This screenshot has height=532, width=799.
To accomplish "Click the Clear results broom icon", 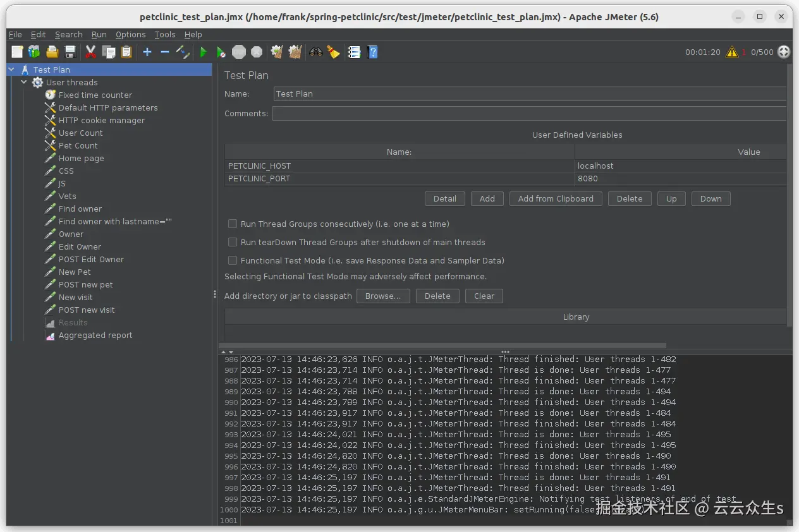I will tap(277, 52).
